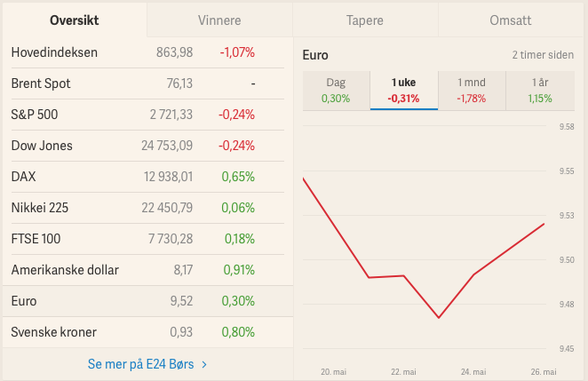The image size is (588, 381).
Task: Switch chart to Dag period
Action: click(336, 90)
